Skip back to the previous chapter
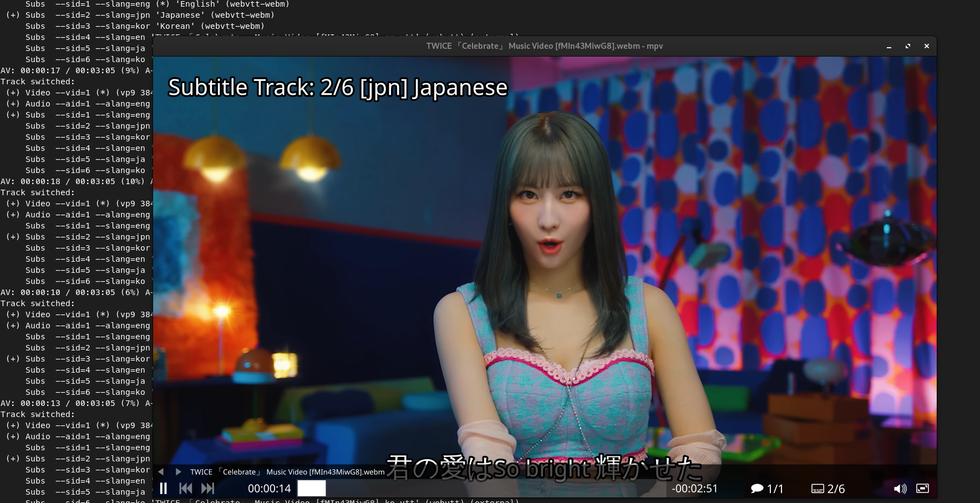Viewport: 980px width, 503px height. pyautogui.click(x=186, y=488)
